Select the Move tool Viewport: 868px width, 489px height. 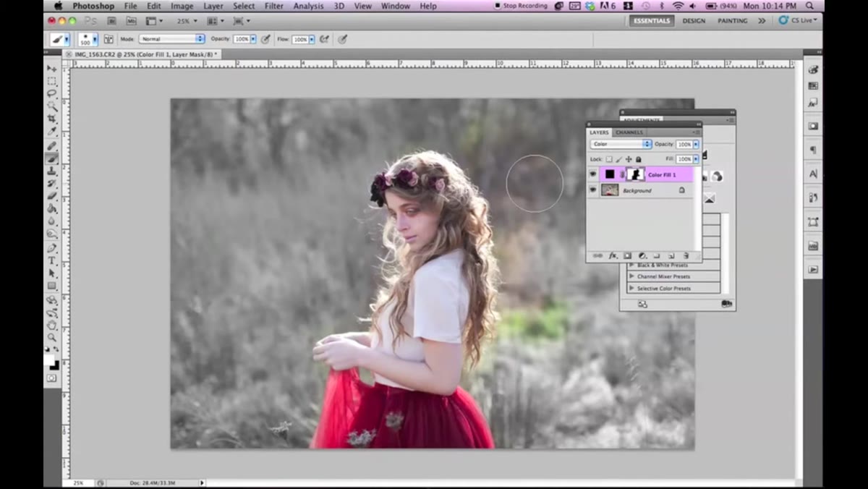(x=52, y=68)
